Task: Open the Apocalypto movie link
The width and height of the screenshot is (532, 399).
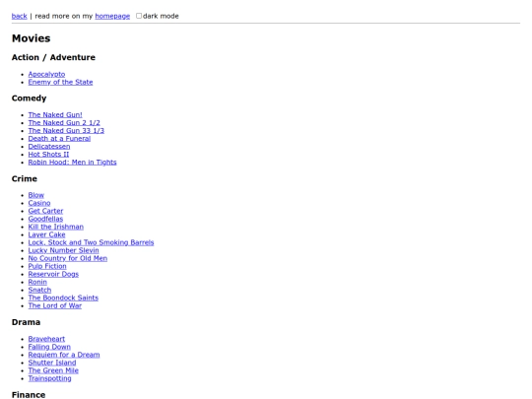Action: (46, 74)
